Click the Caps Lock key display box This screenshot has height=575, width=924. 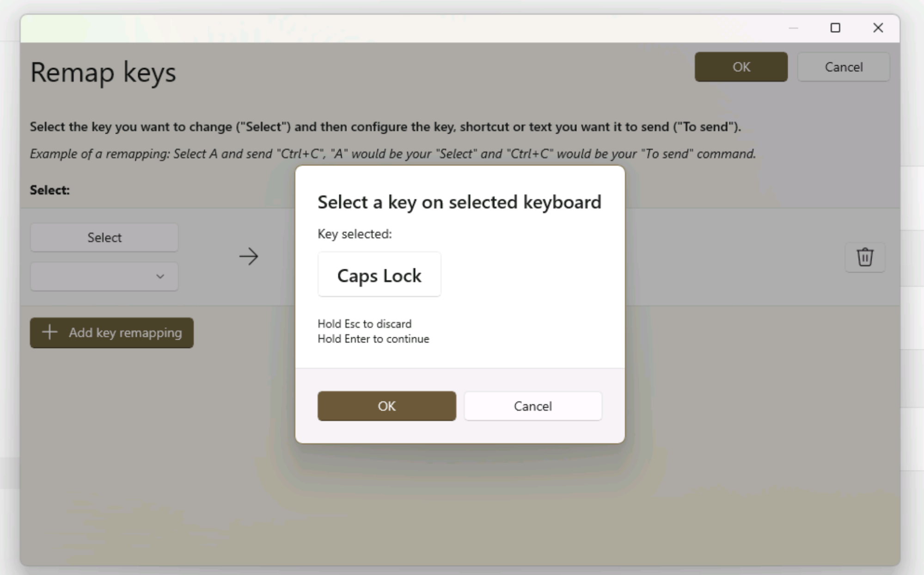pos(379,275)
